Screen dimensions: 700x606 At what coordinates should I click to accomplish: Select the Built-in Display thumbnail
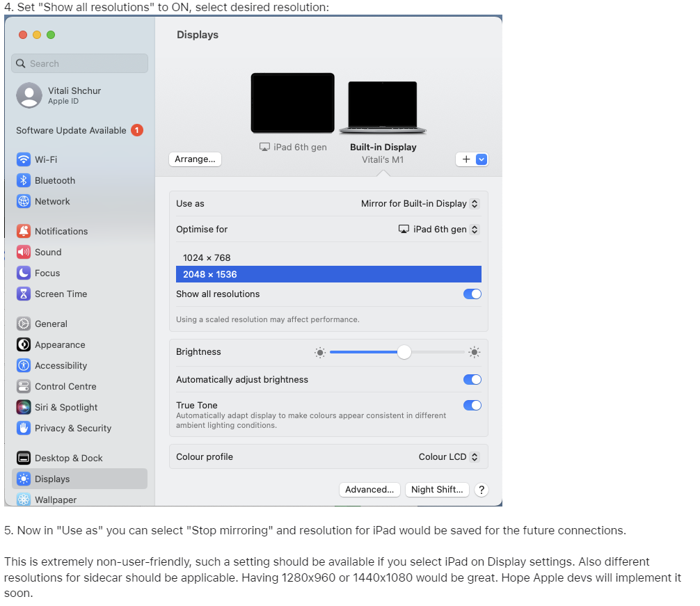(383, 107)
